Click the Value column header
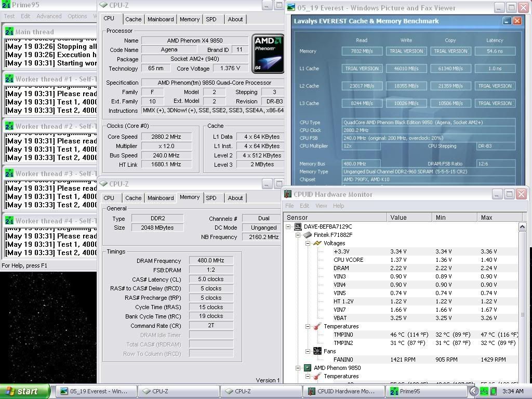This screenshot has width=532, height=399. [409, 218]
